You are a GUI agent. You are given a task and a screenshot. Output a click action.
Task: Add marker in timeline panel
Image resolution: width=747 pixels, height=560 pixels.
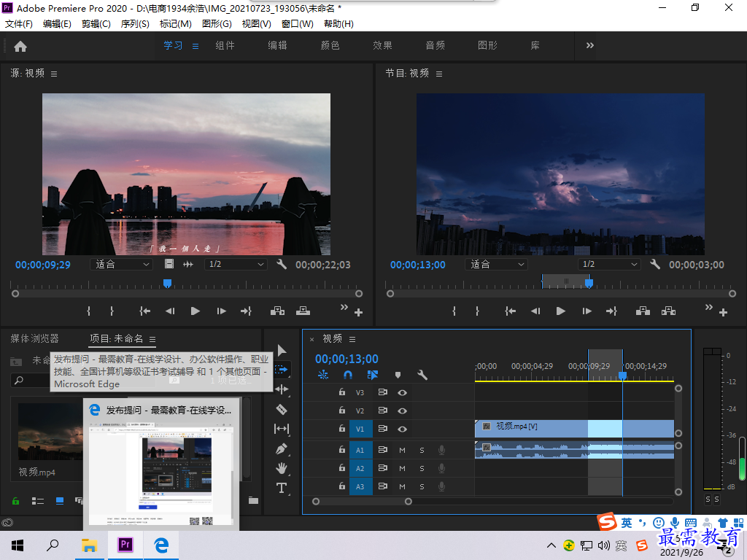398,376
